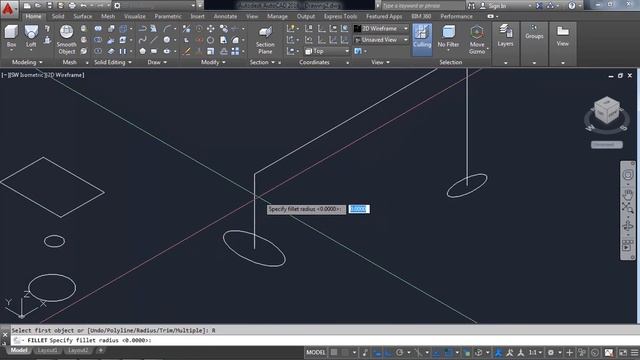The height and width of the screenshot is (360, 640).
Task: Open the Top UCS view dropdown
Action: click(327, 51)
